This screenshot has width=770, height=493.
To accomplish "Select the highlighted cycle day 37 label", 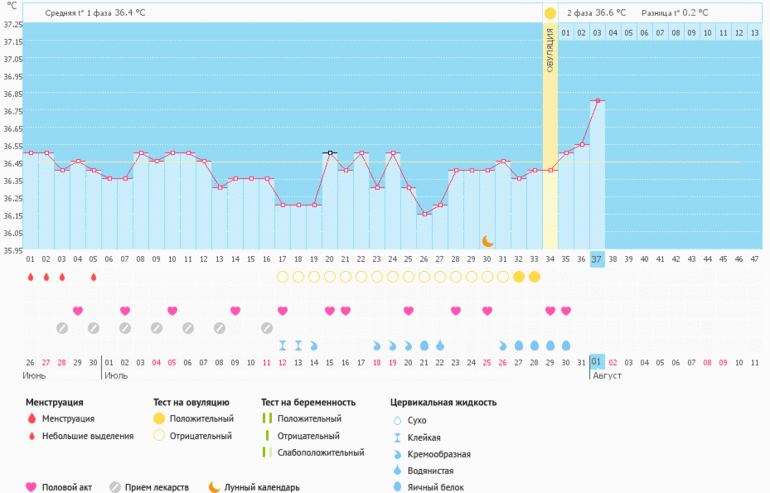I will pyautogui.click(x=597, y=260).
